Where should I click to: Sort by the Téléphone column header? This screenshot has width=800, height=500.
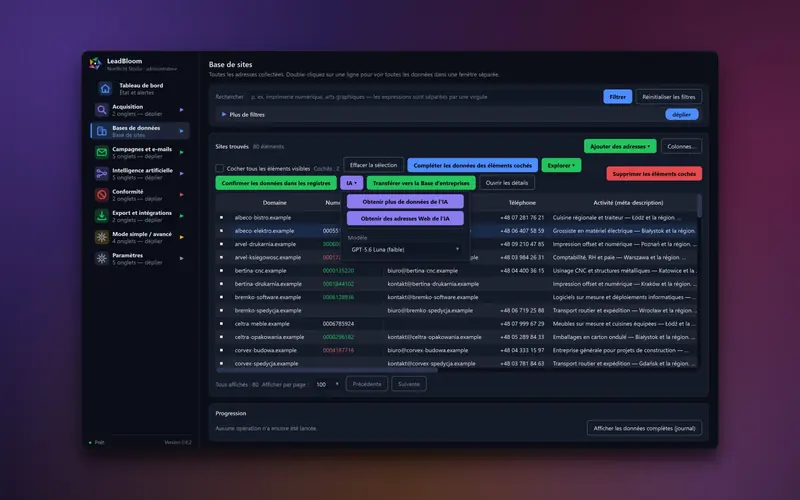coord(522,203)
